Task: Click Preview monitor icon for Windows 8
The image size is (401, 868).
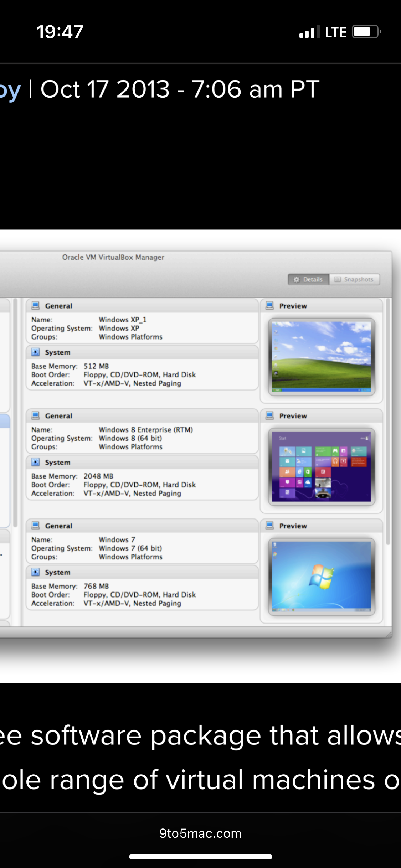Action: (x=270, y=415)
